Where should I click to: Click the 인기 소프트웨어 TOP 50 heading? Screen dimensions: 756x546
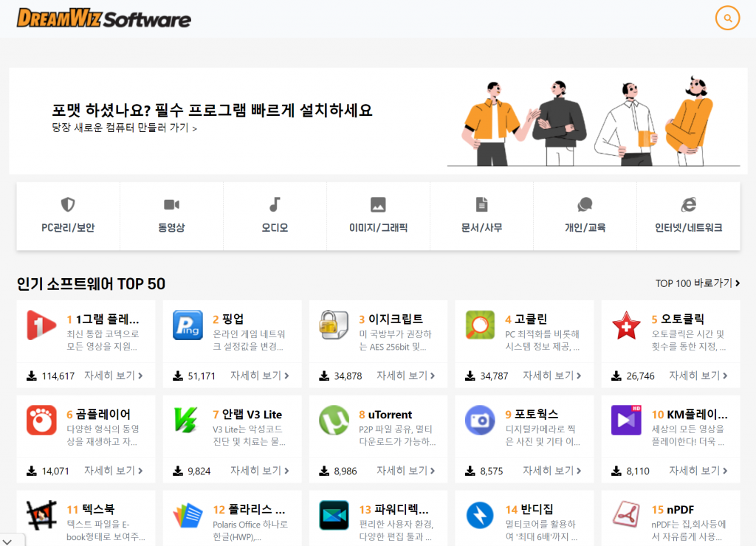coord(91,284)
